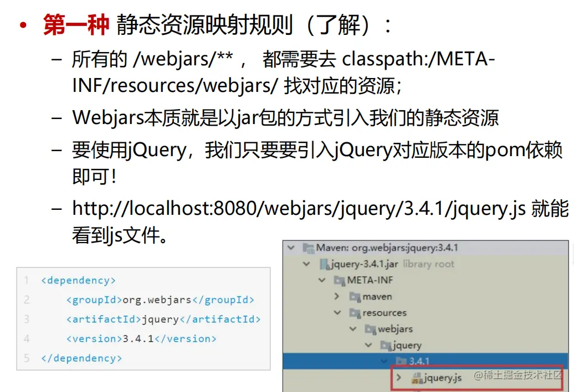
Task: Collapse the 3.4.1 folder chevron
Action: point(384,361)
